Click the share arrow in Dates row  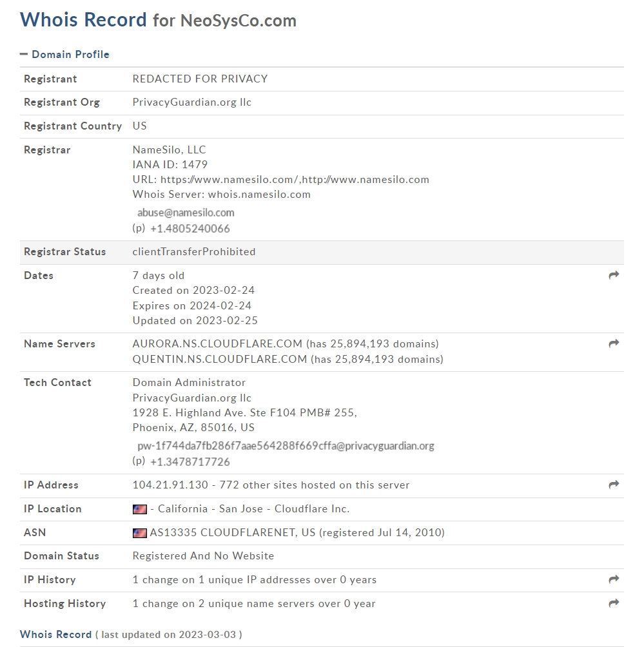click(614, 275)
